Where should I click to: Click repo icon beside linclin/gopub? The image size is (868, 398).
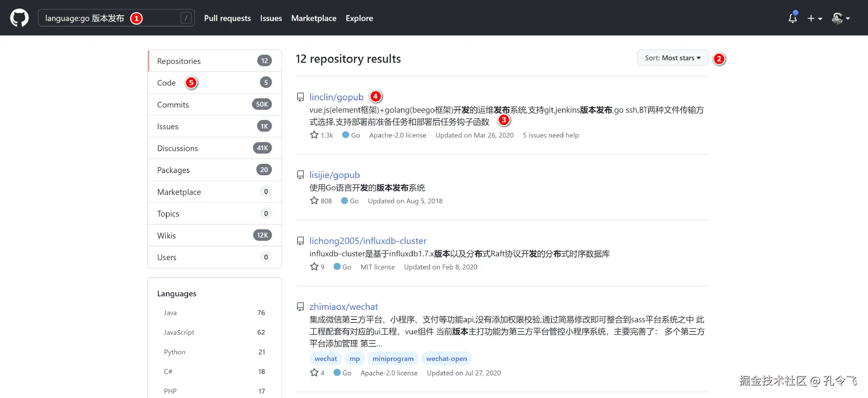[x=300, y=97]
